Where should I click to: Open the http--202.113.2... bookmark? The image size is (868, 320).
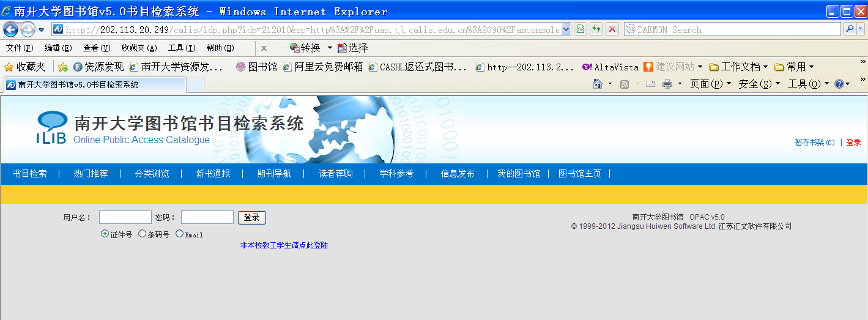[525, 67]
